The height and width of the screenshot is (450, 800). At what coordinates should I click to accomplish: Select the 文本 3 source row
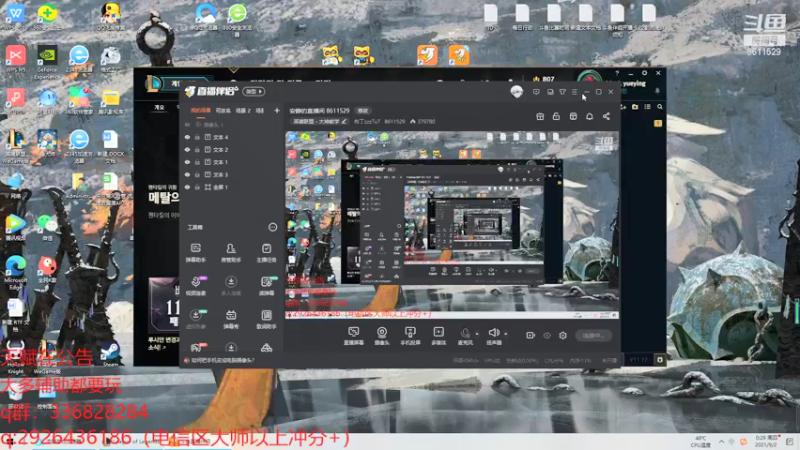click(x=232, y=174)
